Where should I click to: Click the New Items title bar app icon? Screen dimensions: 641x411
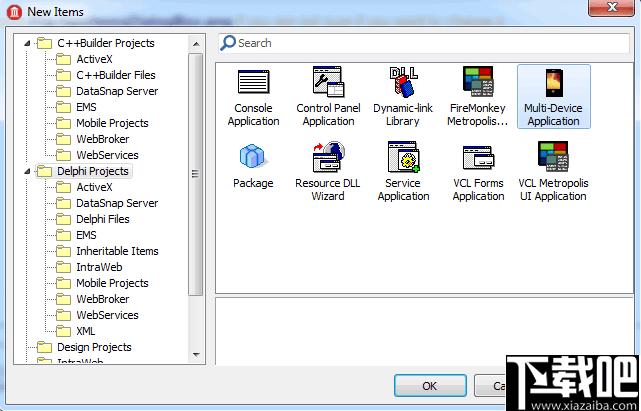click(x=14, y=12)
